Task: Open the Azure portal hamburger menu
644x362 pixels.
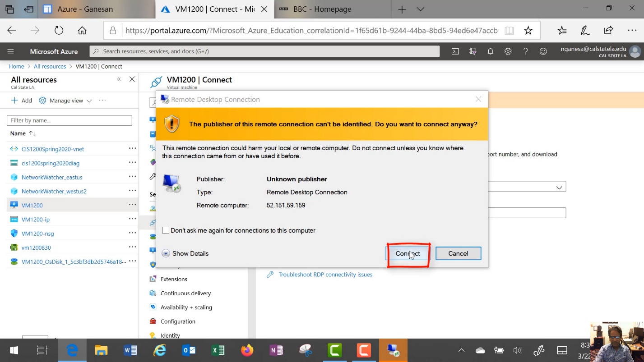Action: 11,51
